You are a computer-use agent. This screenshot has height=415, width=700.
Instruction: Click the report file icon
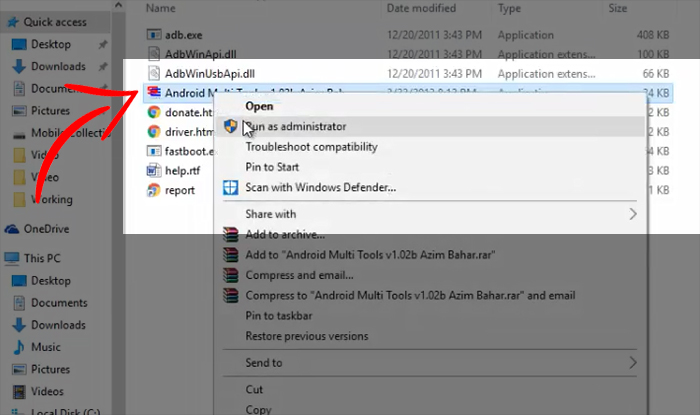(154, 190)
